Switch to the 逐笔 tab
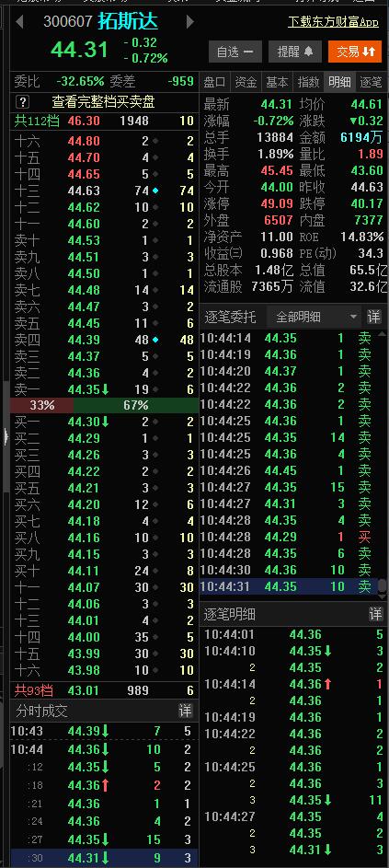 point(371,83)
